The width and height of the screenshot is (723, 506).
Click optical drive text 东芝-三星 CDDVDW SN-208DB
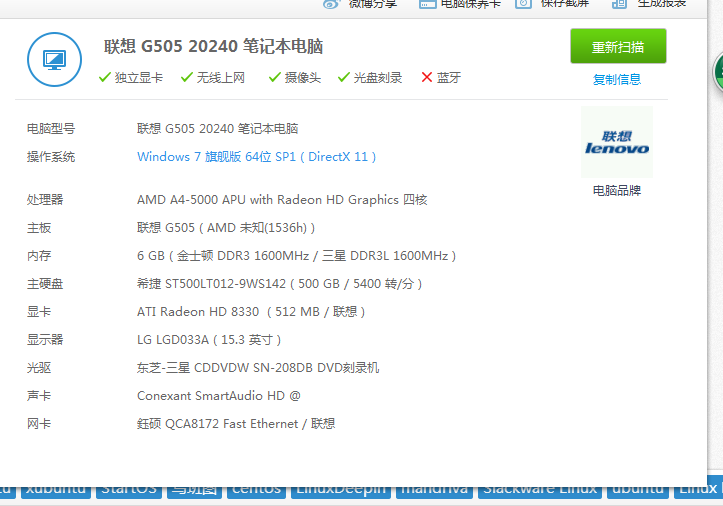pyautogui.click(x=258, y=368)
